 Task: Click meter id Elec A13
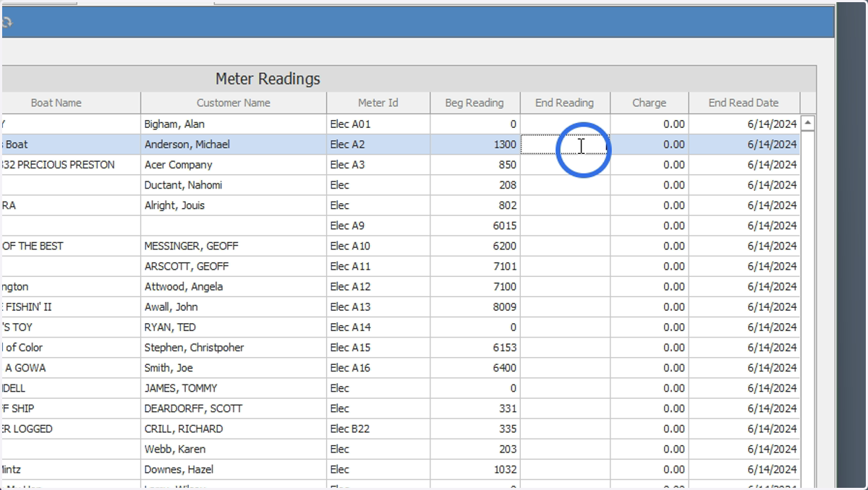tap(350, 307)
